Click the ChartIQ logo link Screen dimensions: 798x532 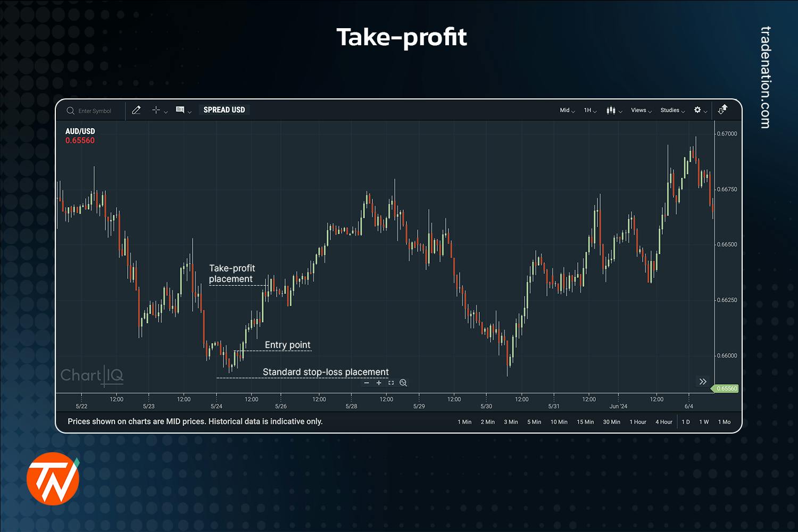[92, 376]
